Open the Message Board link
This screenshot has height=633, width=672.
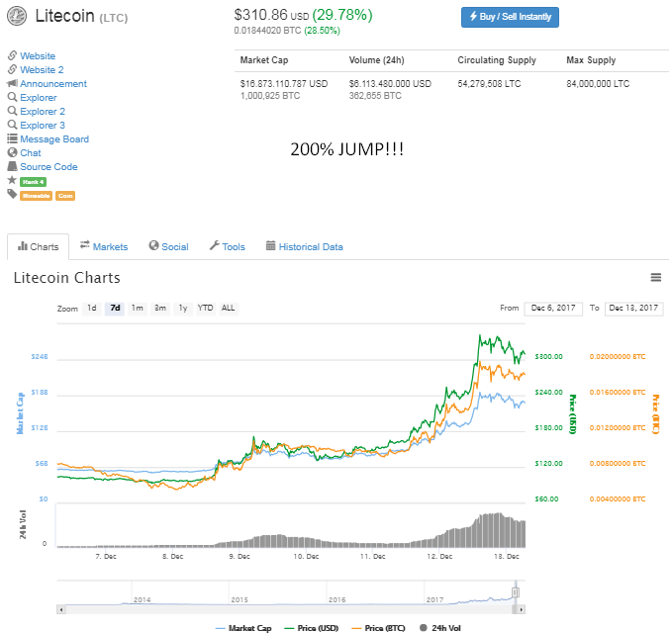click(x=54, y=139)
